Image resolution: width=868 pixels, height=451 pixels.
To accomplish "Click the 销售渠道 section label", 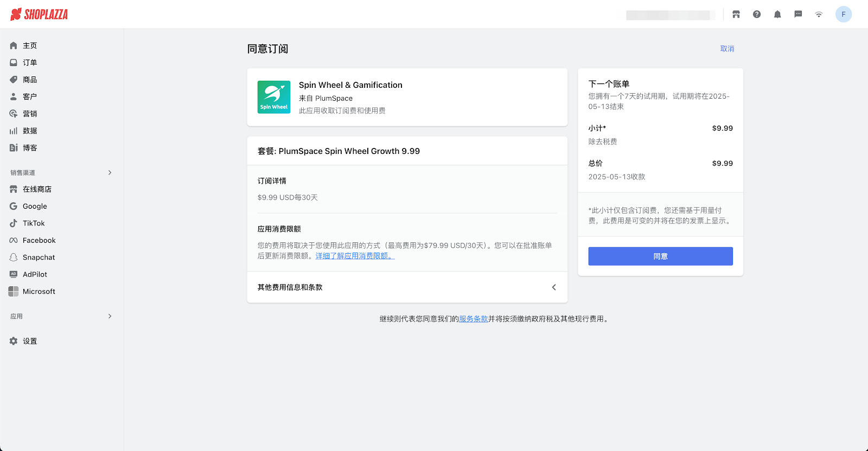I will click(x=23, y=173).
